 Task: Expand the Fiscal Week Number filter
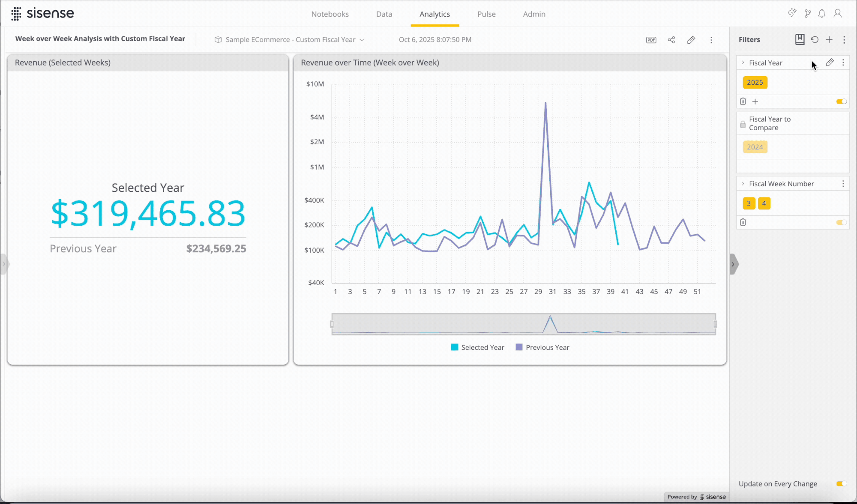pyautogui.click(x=743, y=184)
